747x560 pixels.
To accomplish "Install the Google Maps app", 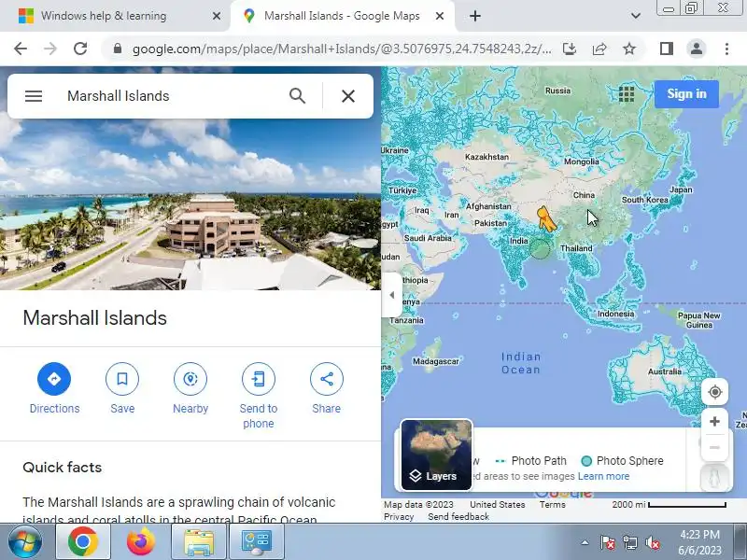I will coord(570,49).
